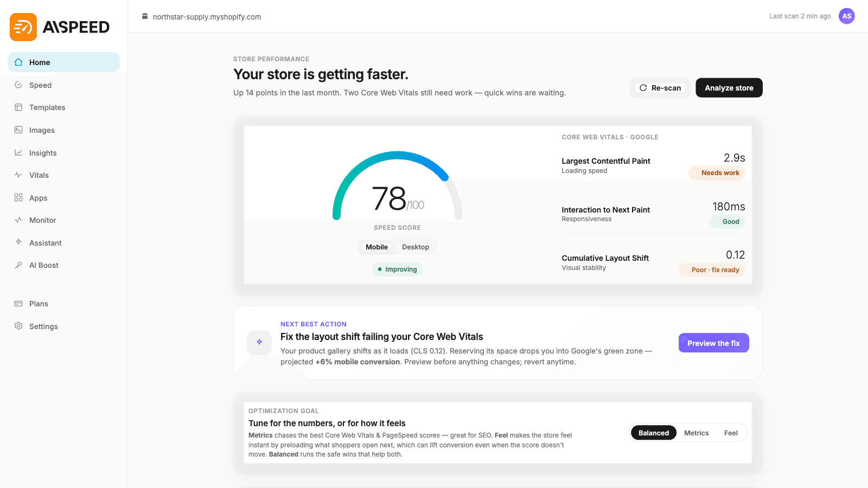Screen dimensions: 868x488
Task: Click the Re-scan button
Action: point(660,88)
